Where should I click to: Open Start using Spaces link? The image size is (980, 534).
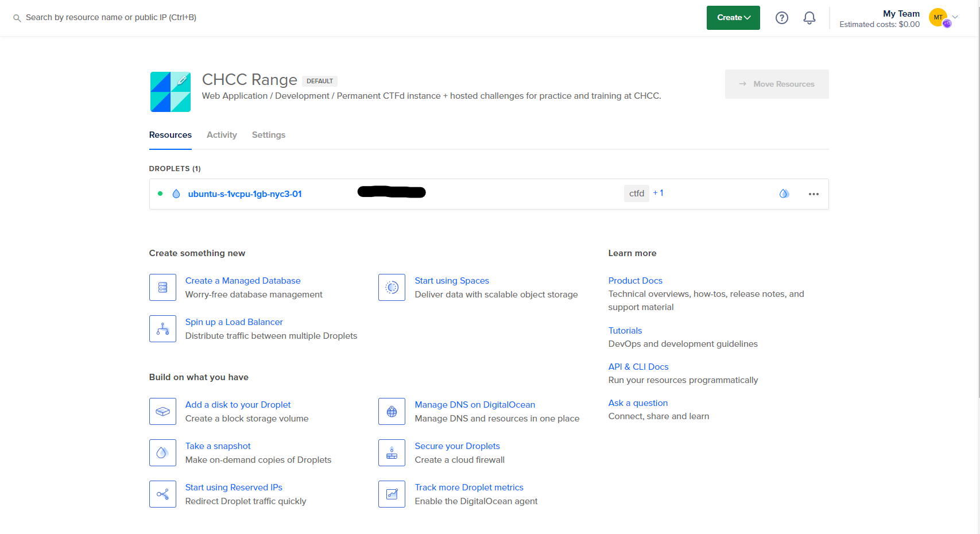[x=452, y=281]
